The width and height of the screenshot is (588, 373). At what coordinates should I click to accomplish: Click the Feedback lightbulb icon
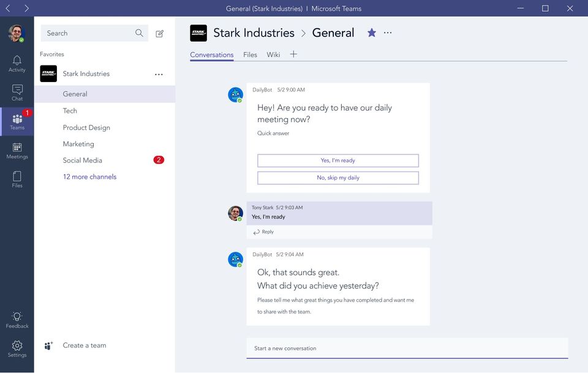(17, 317)
